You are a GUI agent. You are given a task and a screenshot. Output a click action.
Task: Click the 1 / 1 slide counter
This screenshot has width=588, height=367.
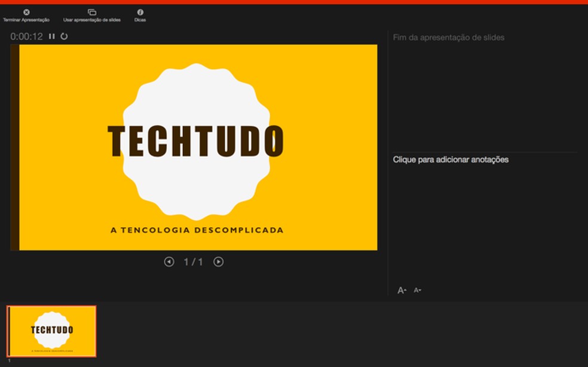point(193,262)
